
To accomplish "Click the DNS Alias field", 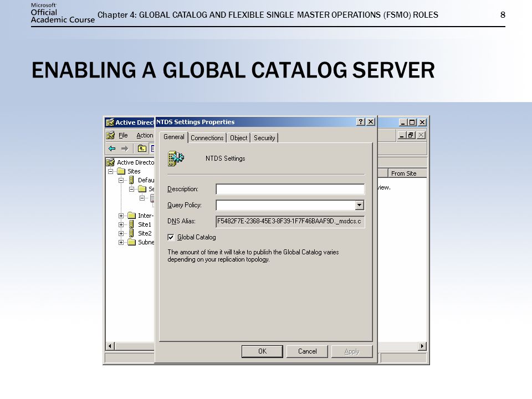I will point(290,221).
